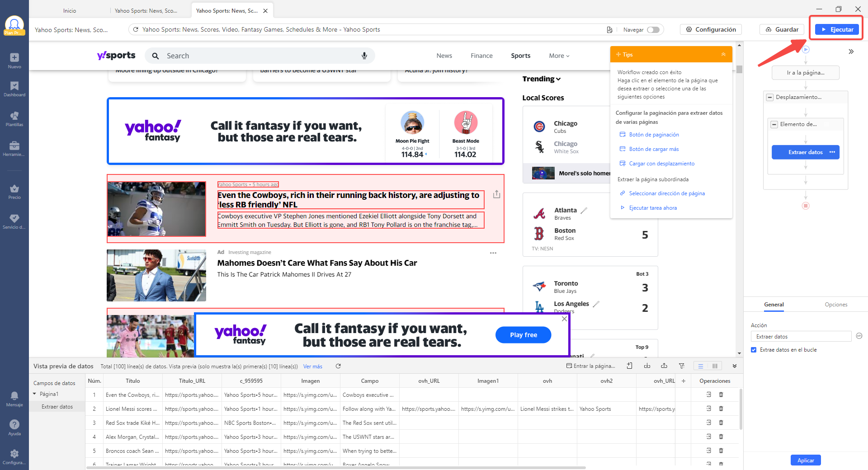Click the Yahoo search microphone icon
The width and height of the screenshot is (868, 470).
click(x=364, y=56)
